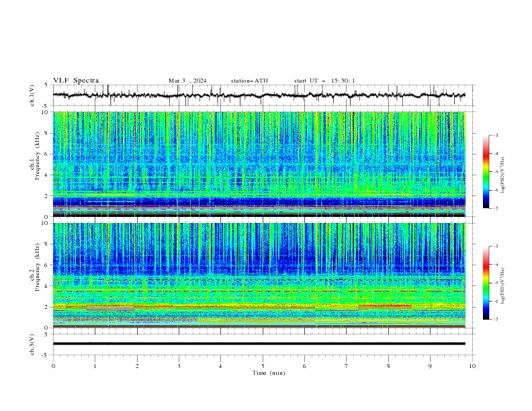
Task: Click time axis tick label '9'
Action: tap(430, 366)
